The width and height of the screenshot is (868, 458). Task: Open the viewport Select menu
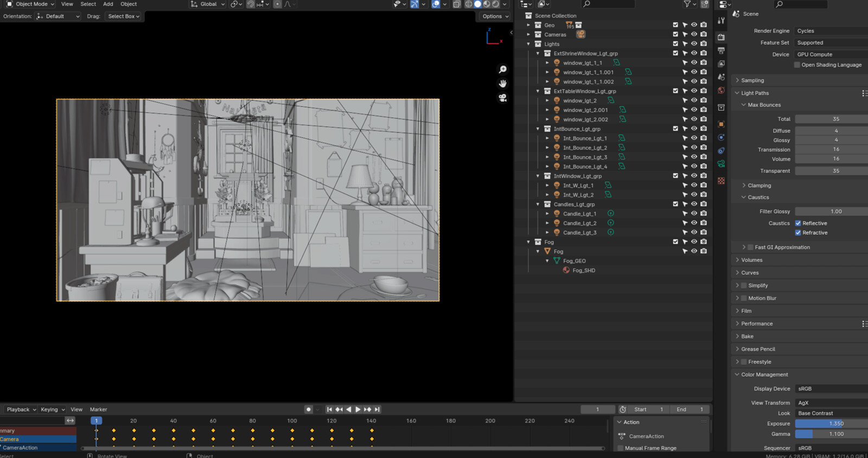88,4
